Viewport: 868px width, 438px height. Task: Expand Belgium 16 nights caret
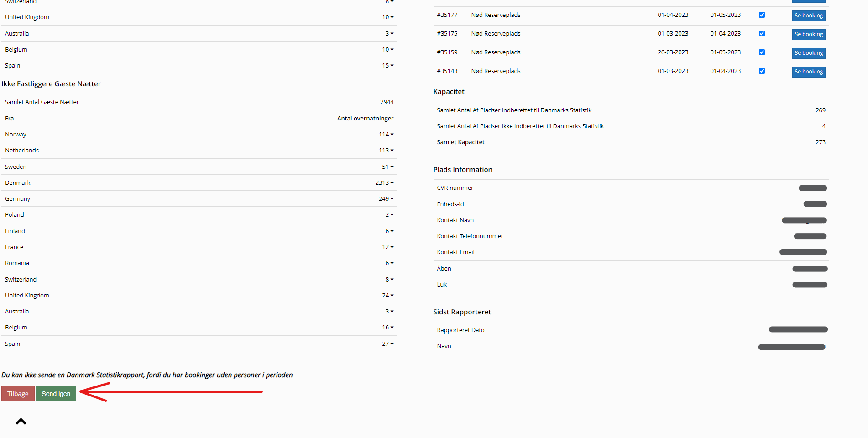pos(392,328)
